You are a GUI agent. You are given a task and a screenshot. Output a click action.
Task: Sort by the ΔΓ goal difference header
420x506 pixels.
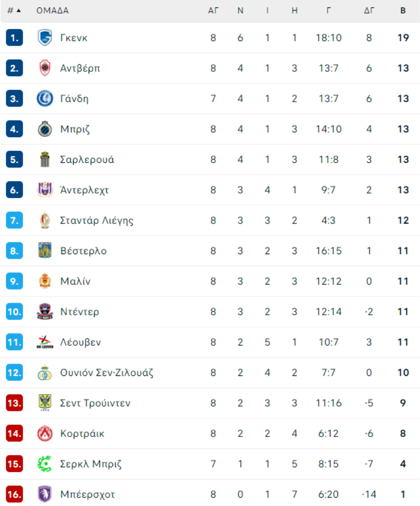(369, 11)
